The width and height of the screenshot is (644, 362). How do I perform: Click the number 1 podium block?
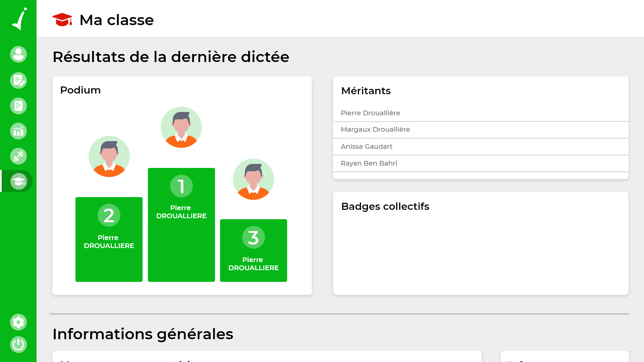point(181,225)
